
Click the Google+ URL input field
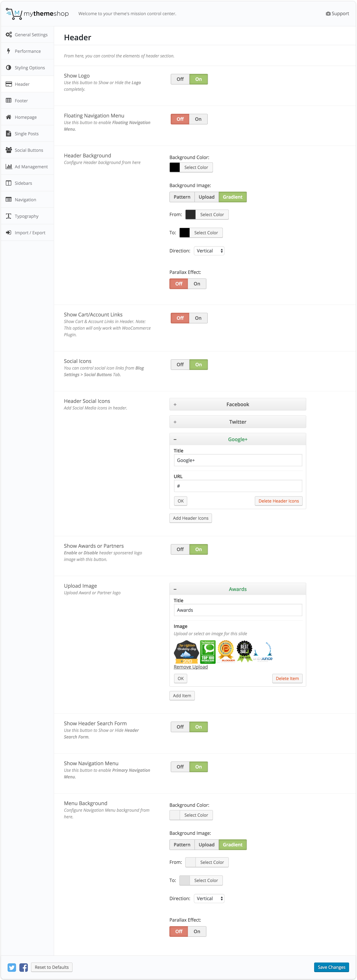[x=238, y=486]
